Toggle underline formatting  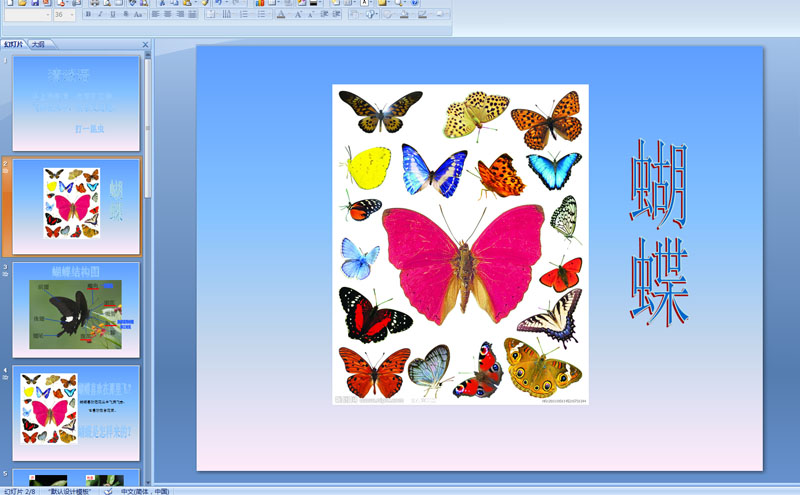[112, 15]
